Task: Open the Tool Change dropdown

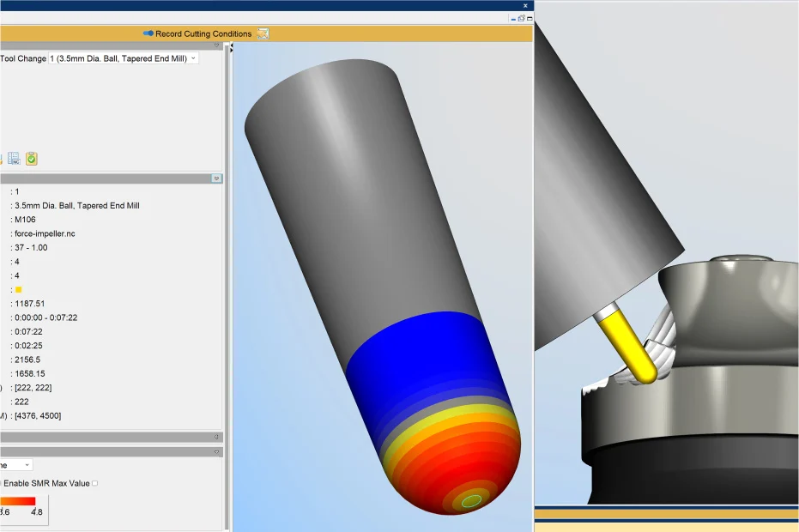Action: click(x=123, y=58)
